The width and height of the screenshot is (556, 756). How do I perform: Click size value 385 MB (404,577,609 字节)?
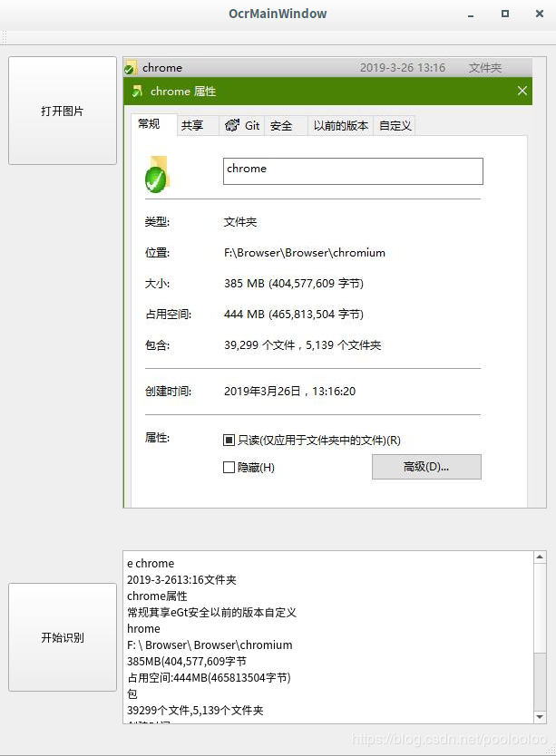coord(294,284)
